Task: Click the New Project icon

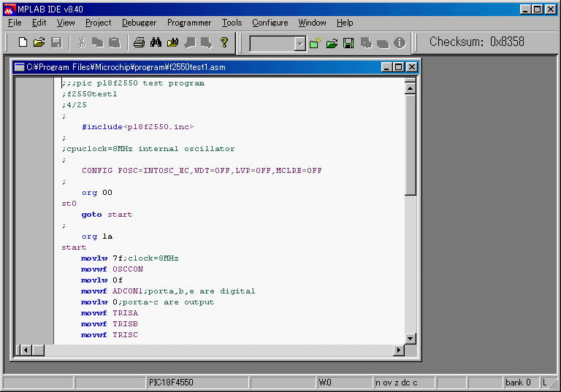Action: [316, 43]
